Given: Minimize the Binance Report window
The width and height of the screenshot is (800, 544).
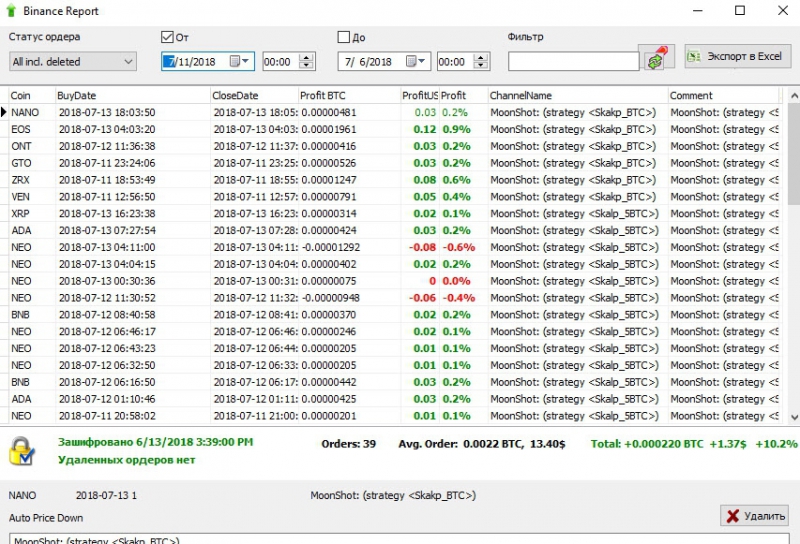Looking at the screenshot, I should (x=698, y=10).
